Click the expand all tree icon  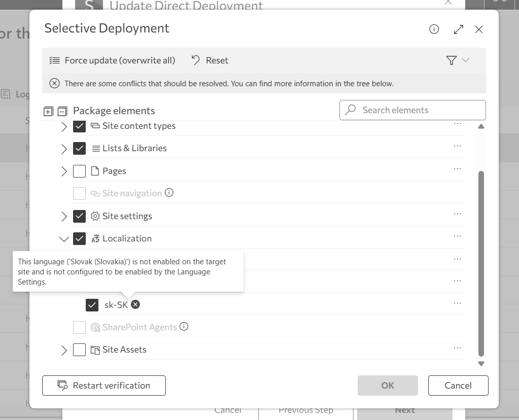click(x=49, y=111)
